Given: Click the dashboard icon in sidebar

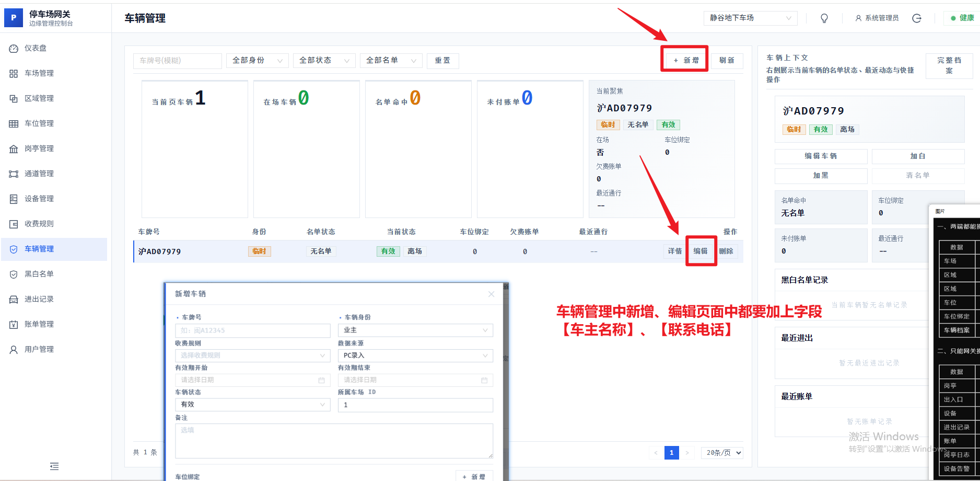Looking at the screenshot, I should coord(14,48).
